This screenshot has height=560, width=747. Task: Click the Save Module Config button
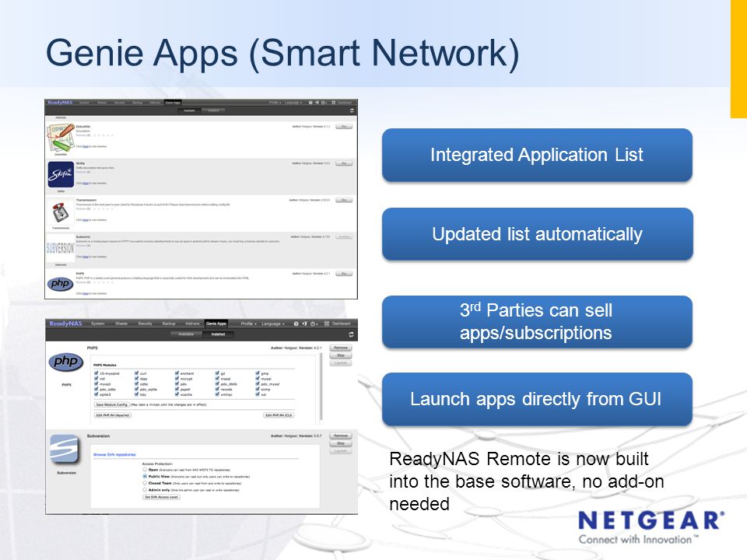pyautogui.click(x=111, y=404)
